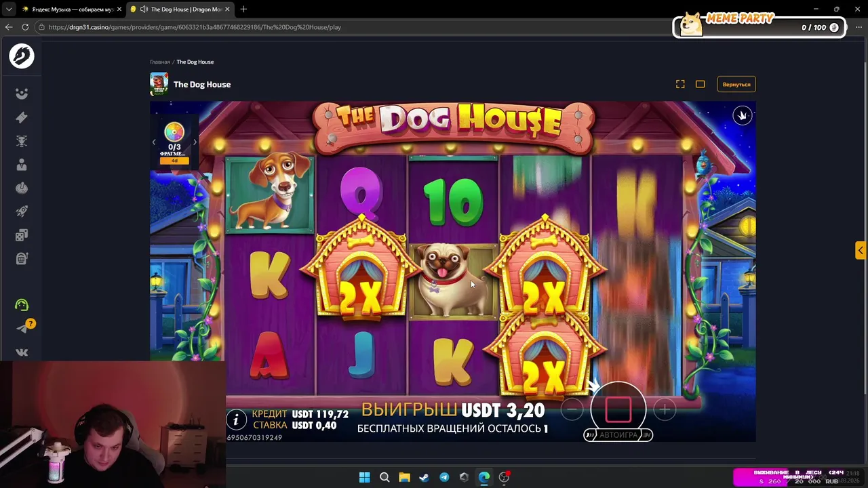Click the bull head sidebar icon
Image resolution: width=868 pixels, height=488 pixels.
[x=22, y=141]
